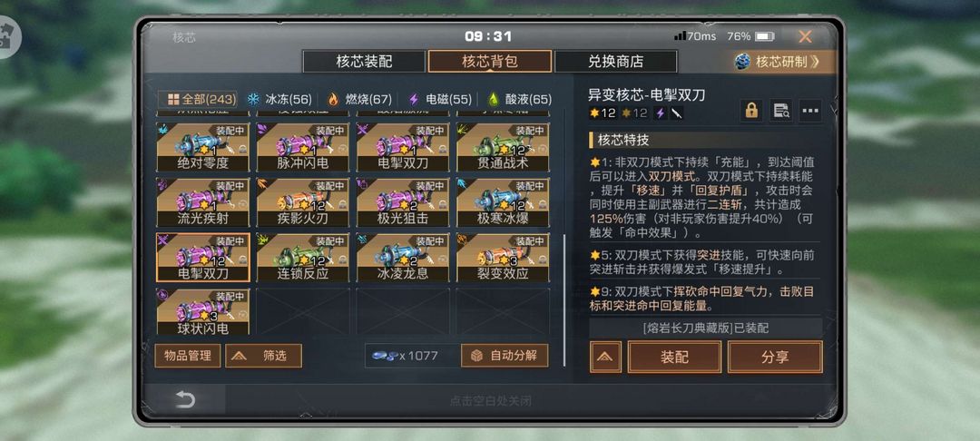
Task: Filter cores by 燃烧 type
Action: point(359,99)
